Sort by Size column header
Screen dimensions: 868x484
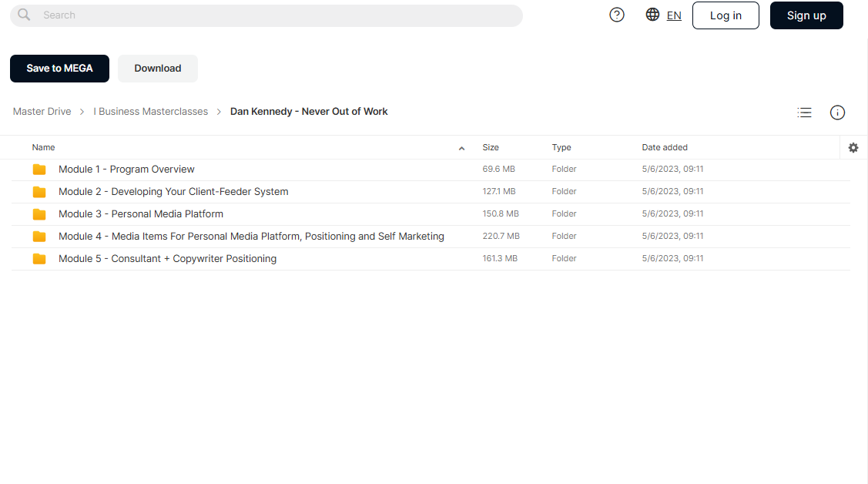491,147
